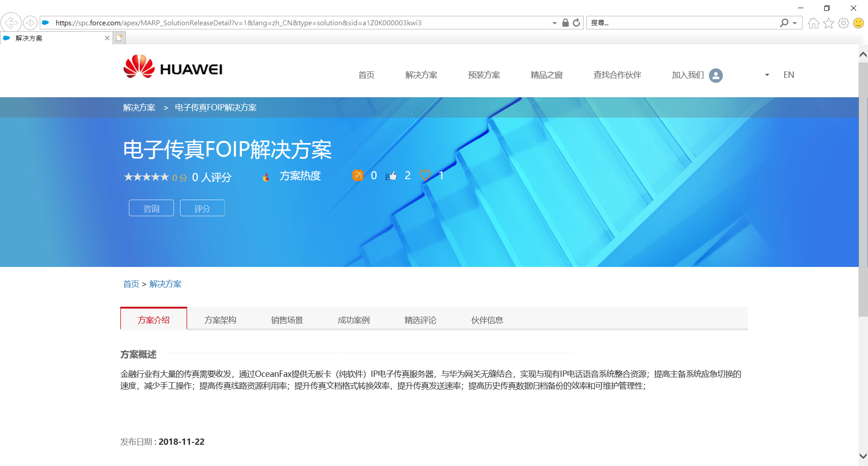This screenshot has width=868, height=466.
Task: Click the 咨询 button
Action: [151, 208]
